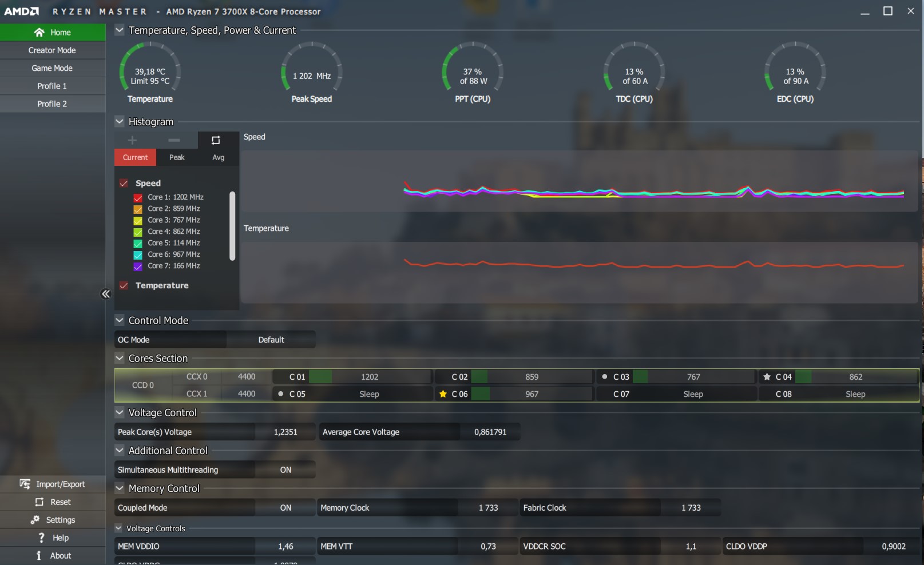Collapse the Memory Control section
924x565 pixels.
click(x=120, y=488)
